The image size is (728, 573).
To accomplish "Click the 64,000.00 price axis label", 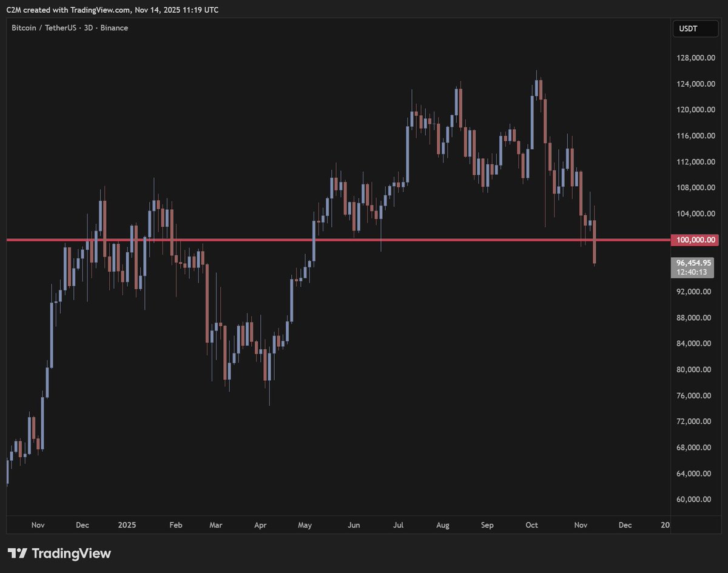I will pos(695,474).
